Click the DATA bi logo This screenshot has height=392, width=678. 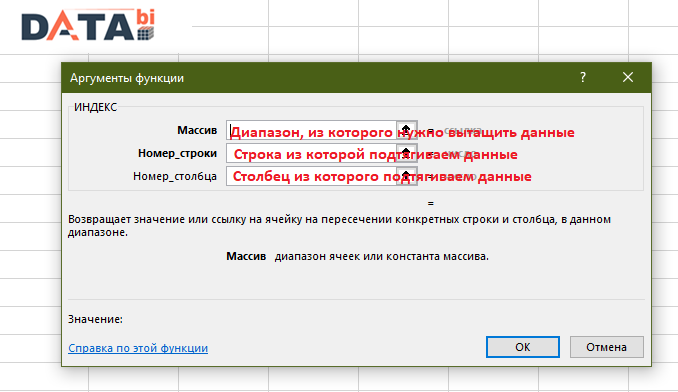(88, 25)
